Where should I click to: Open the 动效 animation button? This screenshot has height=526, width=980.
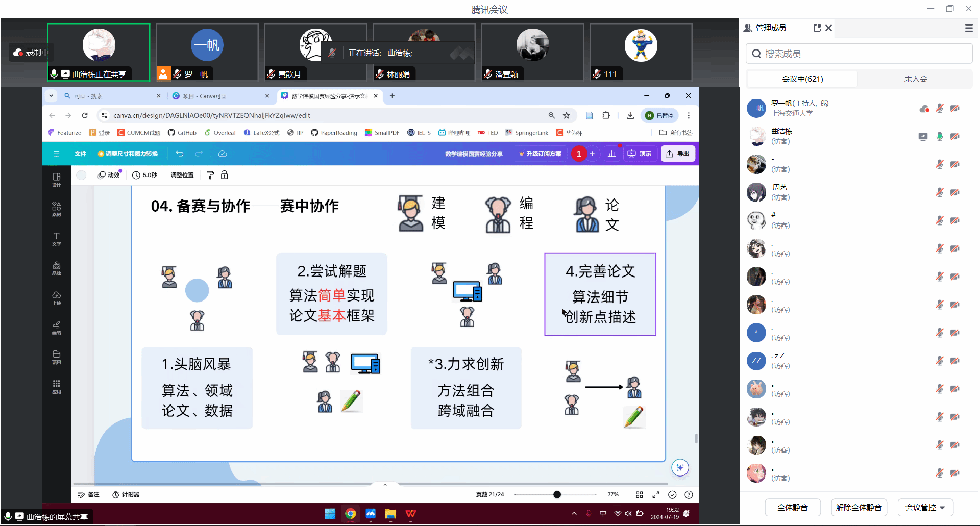[x=109, y=175]
